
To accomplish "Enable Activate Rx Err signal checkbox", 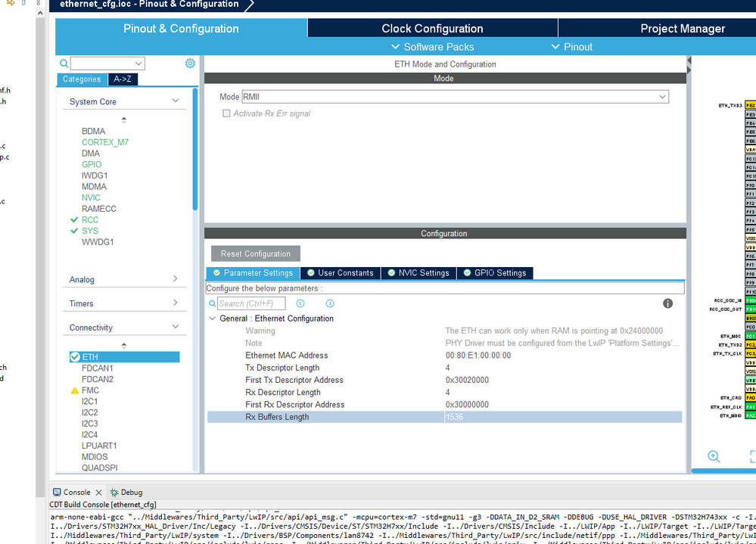I will click(226, 113).
